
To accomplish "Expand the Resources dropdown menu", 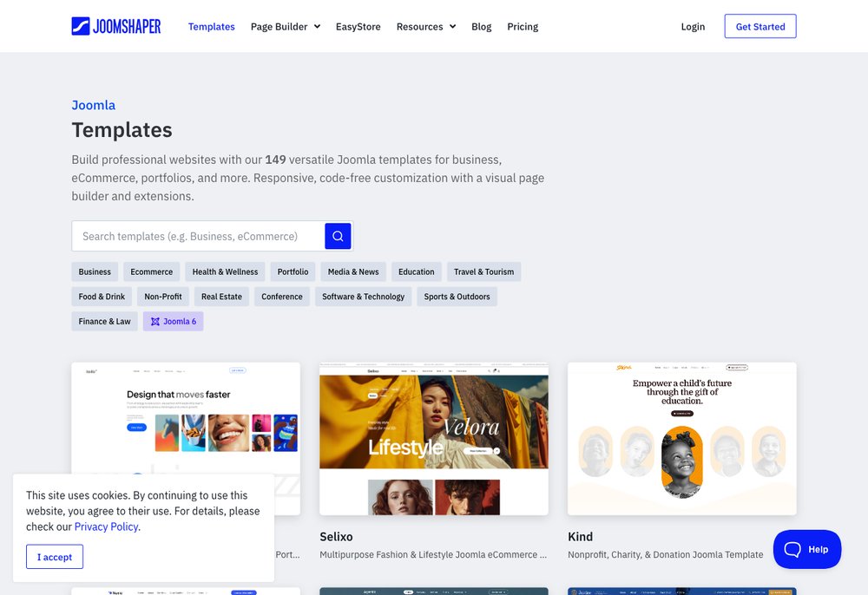I will click(426, 27).
